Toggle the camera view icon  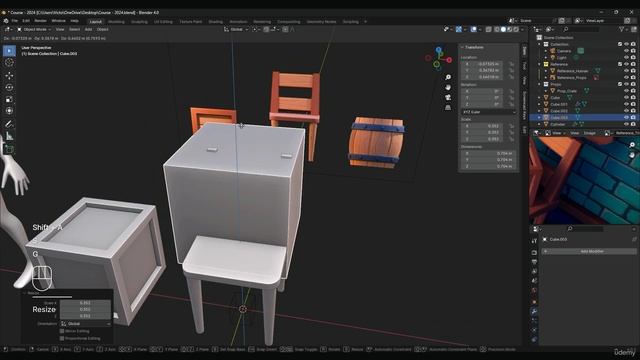coord(448,97)
